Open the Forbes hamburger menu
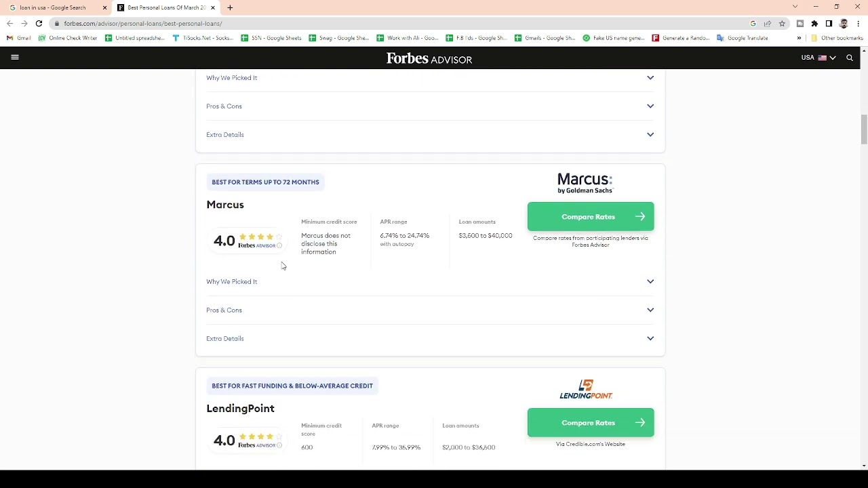Viewport: 868px width, 488px height. tap(15, 58)
